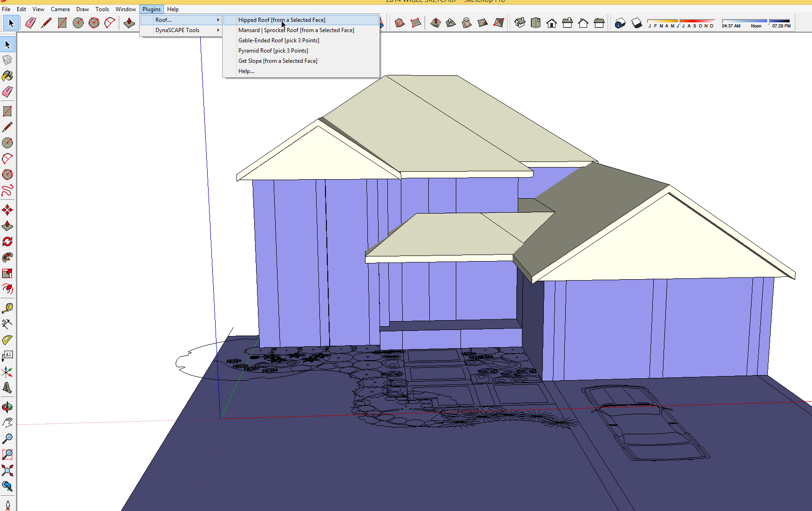Activate the Position Camera tool
The height and width of the screenshot is (511, 812).
pyautogui.click(x=7, y=505)
